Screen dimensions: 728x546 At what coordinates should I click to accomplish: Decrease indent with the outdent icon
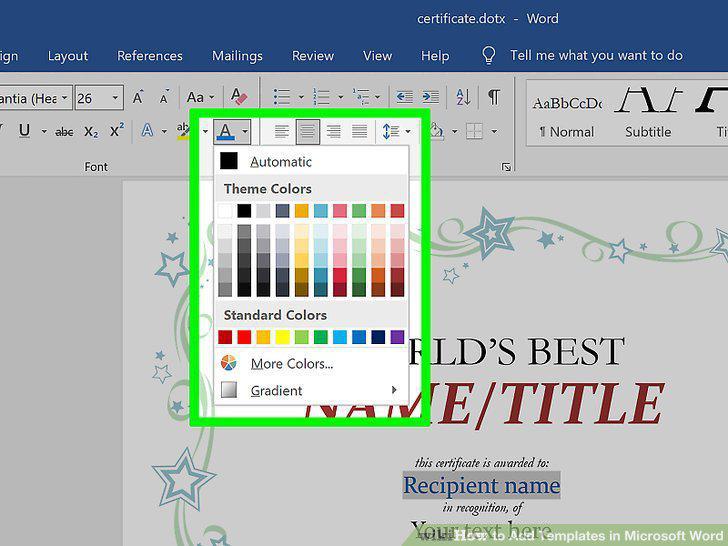[404, 97]
